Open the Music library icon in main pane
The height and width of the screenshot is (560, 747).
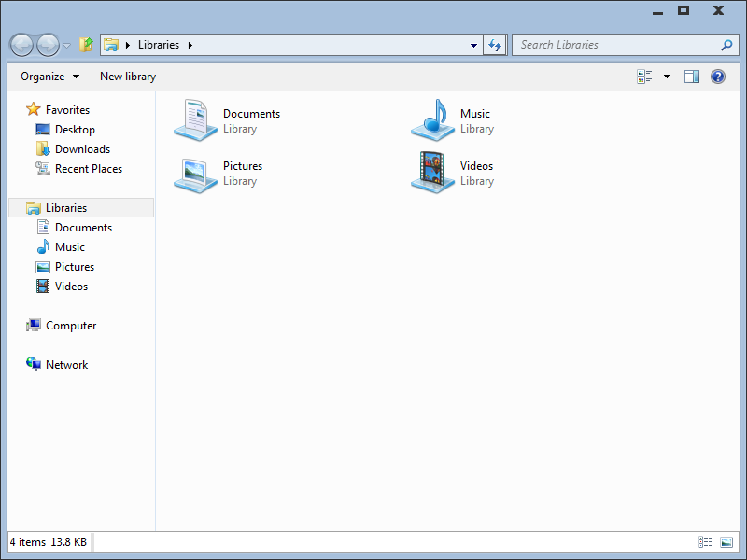[x=432, y=120]
